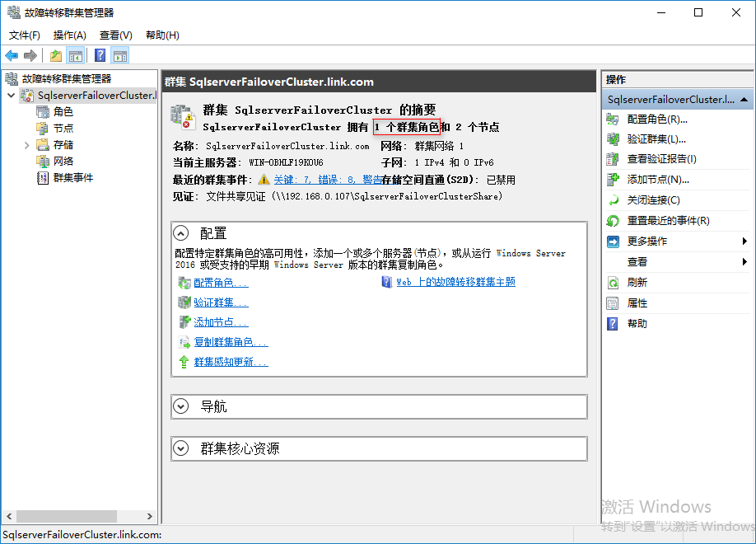Click the 添加节点(N) icon in actions pane
Viewport: 756px width, 544px height.
pos(613,180)
